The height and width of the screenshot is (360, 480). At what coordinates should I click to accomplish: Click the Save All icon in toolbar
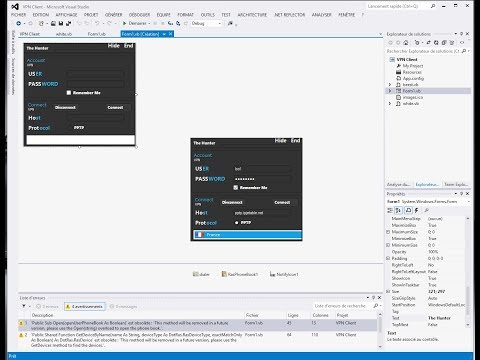(68, 23)
